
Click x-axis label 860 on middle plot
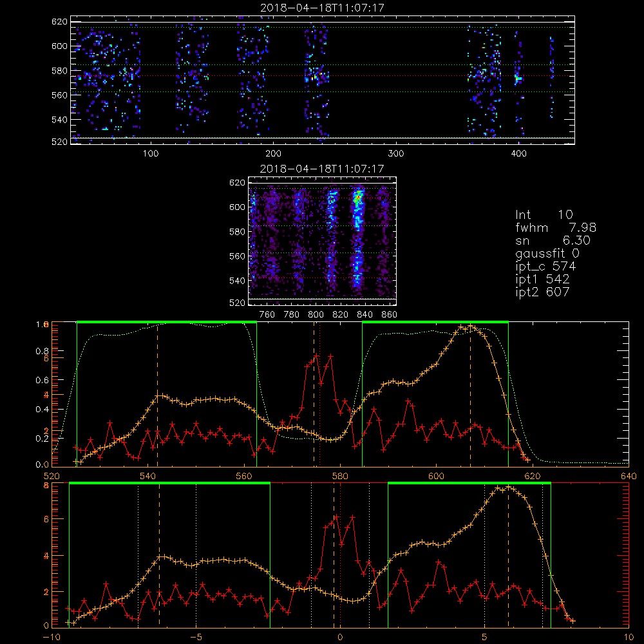coord(390,315)
